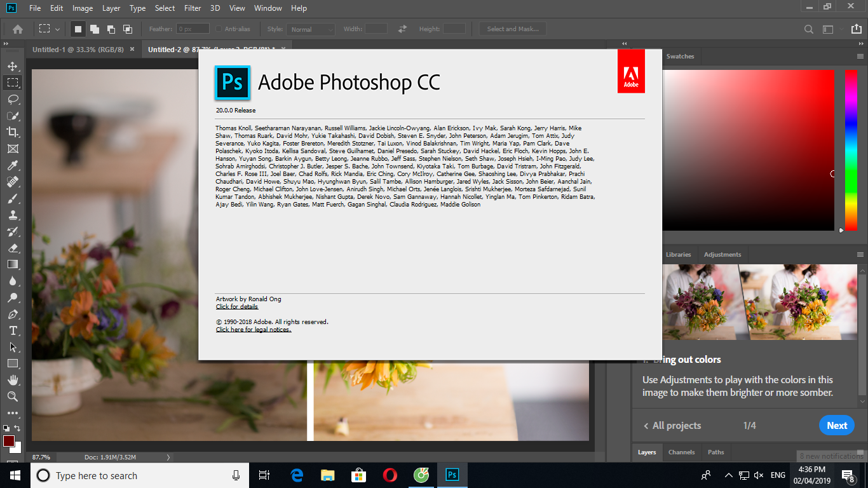This screenshot has width=868, height=488.
Task: Open the Style dropdown showing Normal
Action: [x=310, y=29]
